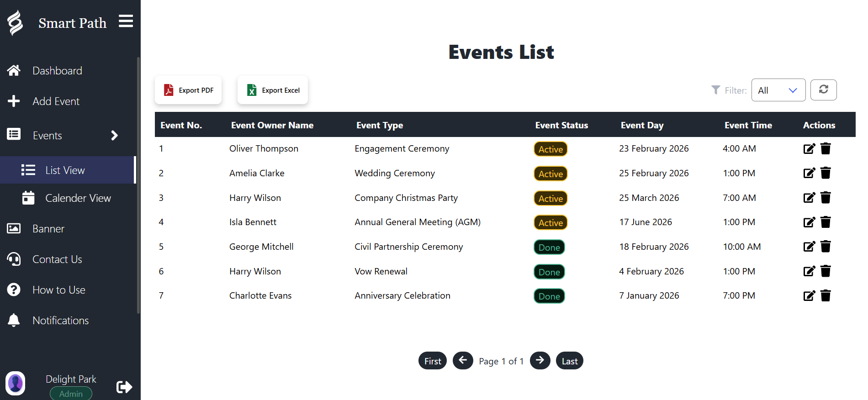Go to next page arrow
This screenshot has height=400, width=868.
(x=540, y=361)
